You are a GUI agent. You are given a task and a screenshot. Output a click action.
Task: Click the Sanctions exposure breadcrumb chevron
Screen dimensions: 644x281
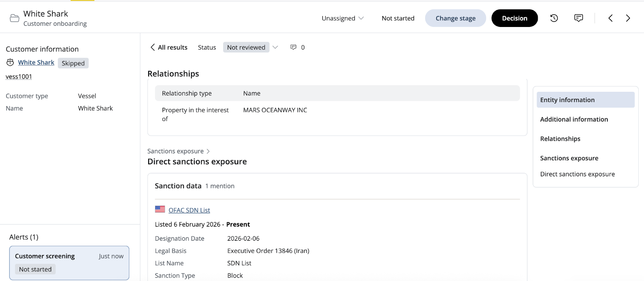(208, 151)
